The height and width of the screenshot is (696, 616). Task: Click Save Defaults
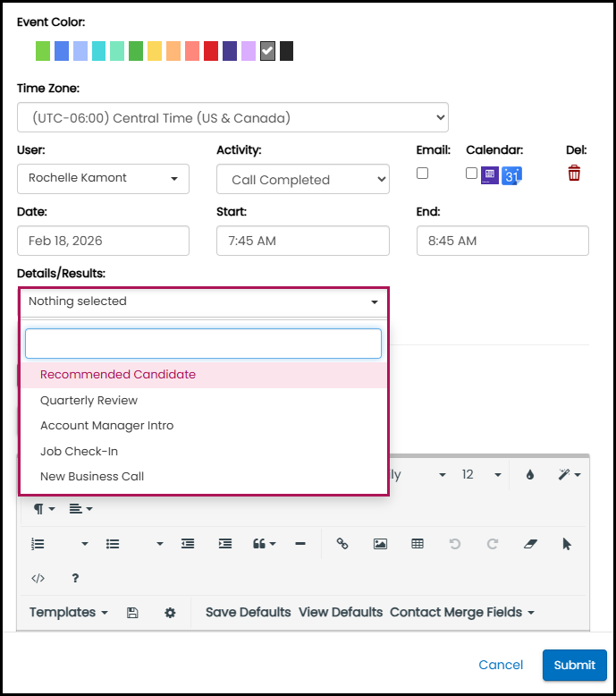[x=248, y=613]
